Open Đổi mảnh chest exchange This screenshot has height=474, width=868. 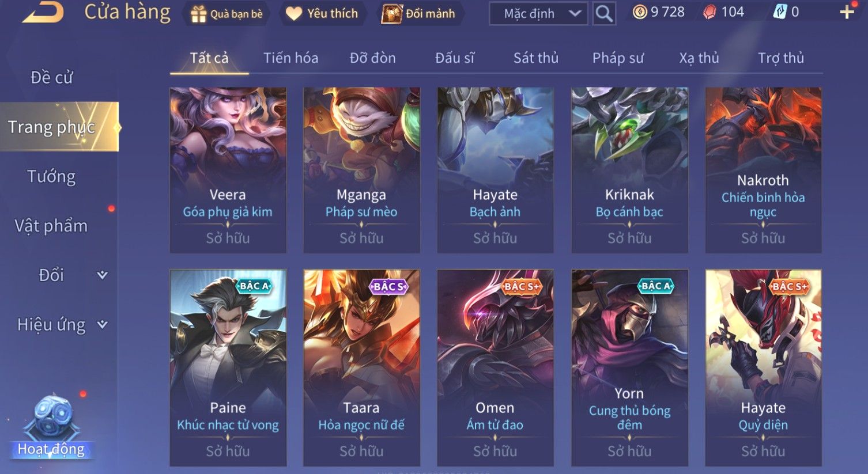[418, 14]
